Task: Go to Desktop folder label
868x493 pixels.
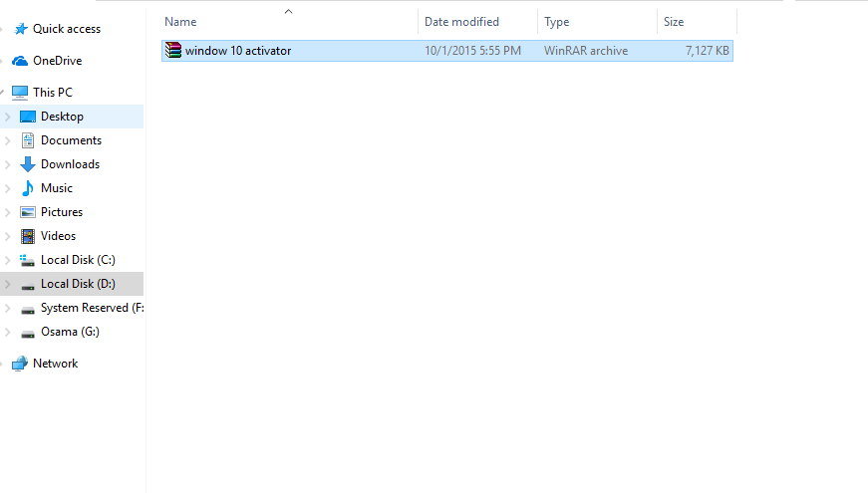Action: click(62, 117)
